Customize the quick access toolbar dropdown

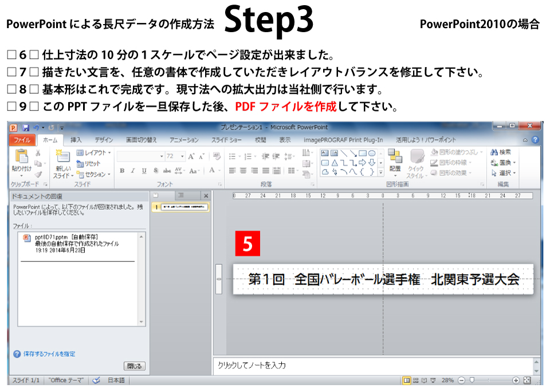[x=62, y=128]
